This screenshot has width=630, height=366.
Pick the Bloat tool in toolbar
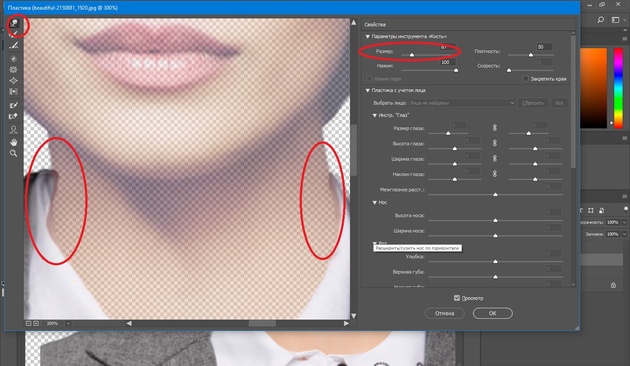coord(14,81)
